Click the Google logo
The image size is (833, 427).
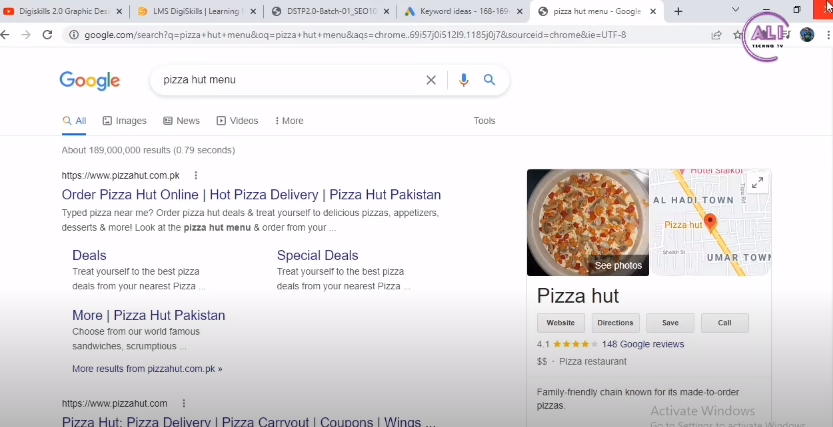point(90,81)
